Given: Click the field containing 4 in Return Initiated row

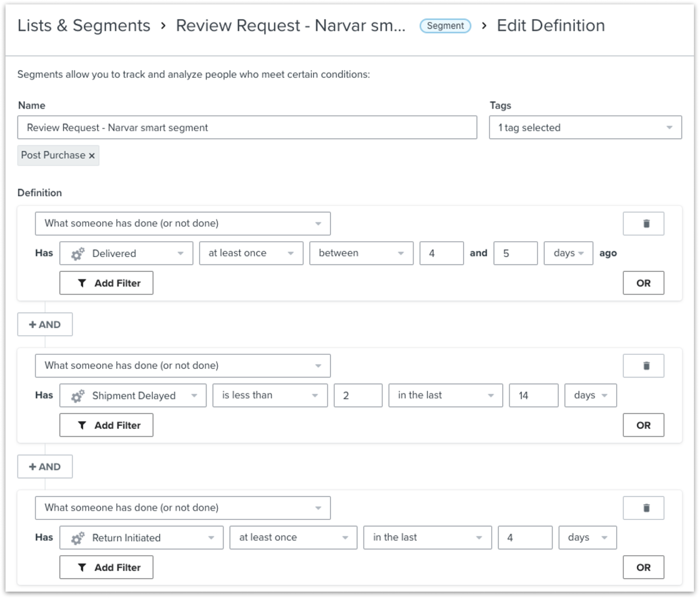Looking at the screenshot, I should coord(525,538).
